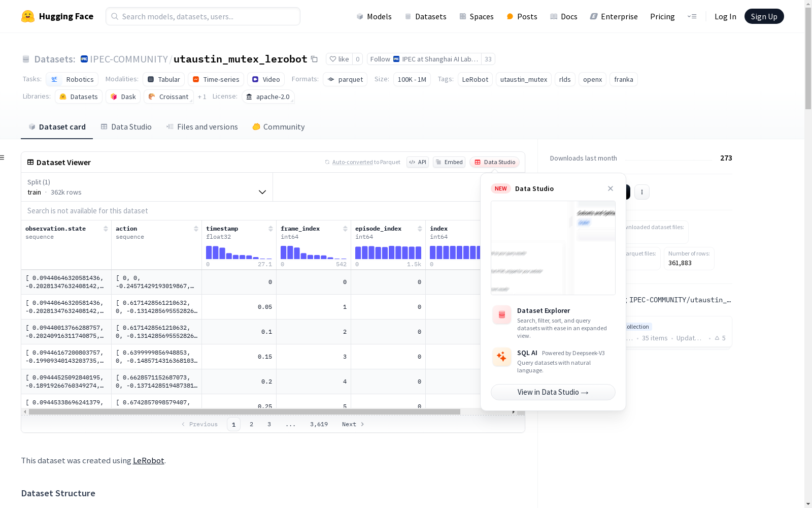The height and width of the screenshot is (508, 812).
Task: Open the table of contents side icon
Action: (3, 157)
